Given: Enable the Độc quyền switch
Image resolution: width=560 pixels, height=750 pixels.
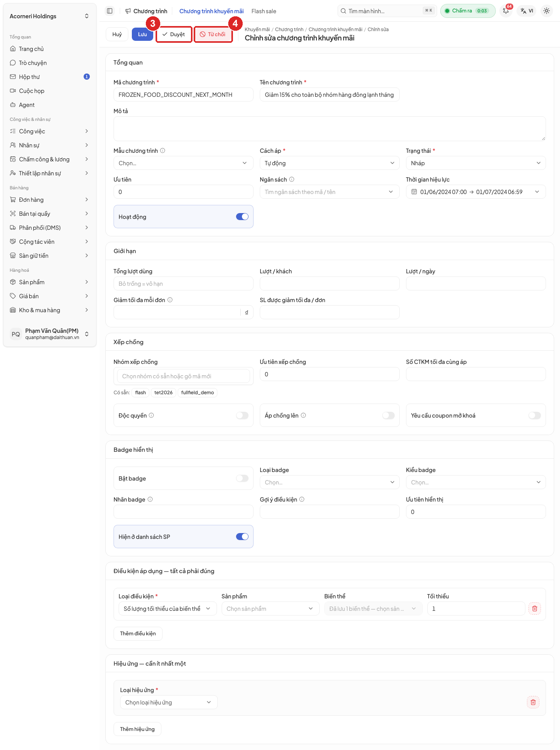Looking at the screenshot, I should point(242,415).
